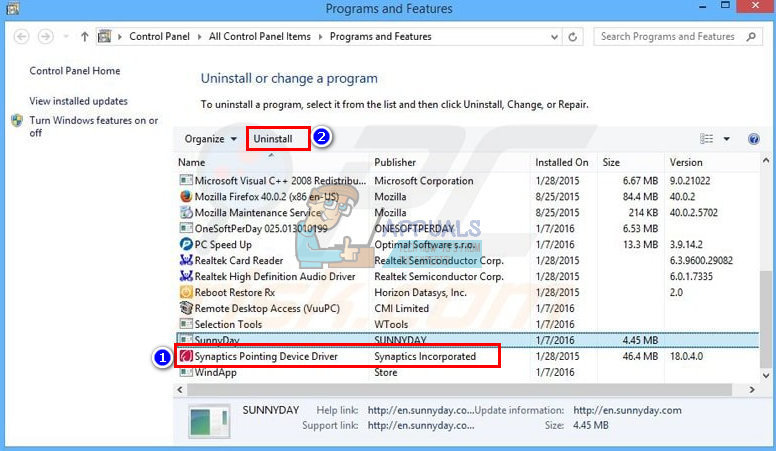Click version 18.0.4.0 cell
776x451 pixels.
pos(686,356)
